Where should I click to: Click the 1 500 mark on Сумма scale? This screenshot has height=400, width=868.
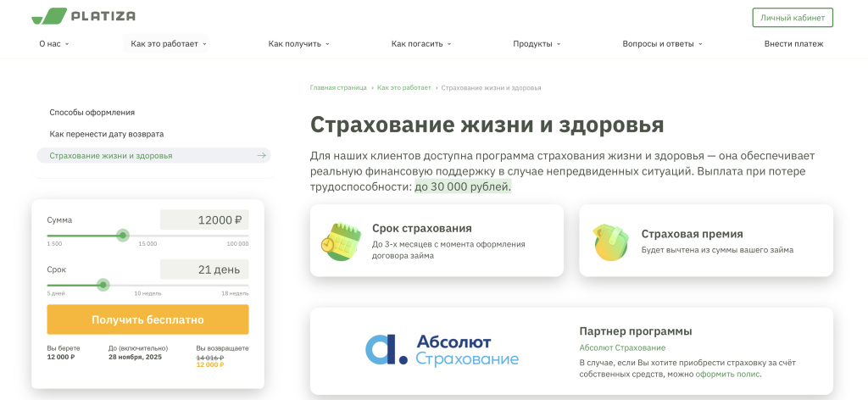[54, 244]
